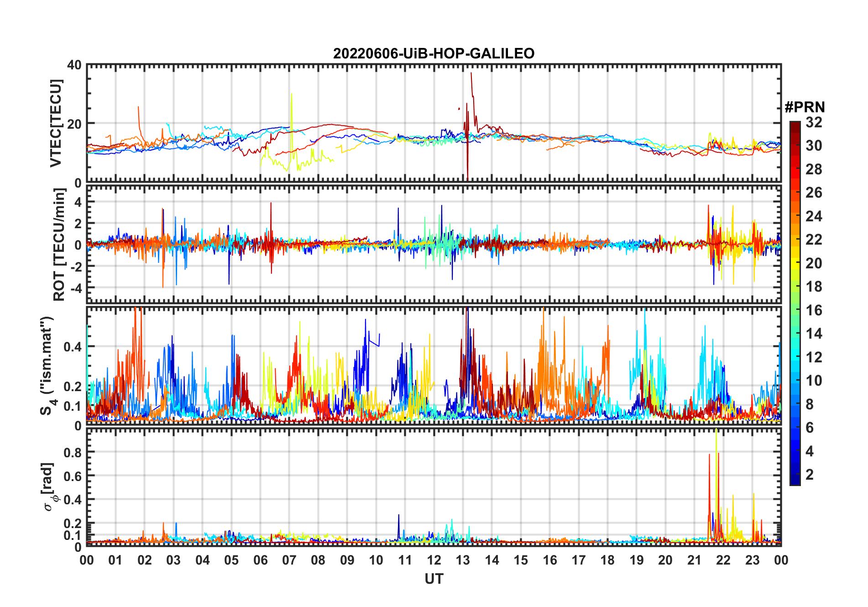Click the dark red top of the PRN colorbar
This screenshot has height=607, width=868.
tap(795, 125)
